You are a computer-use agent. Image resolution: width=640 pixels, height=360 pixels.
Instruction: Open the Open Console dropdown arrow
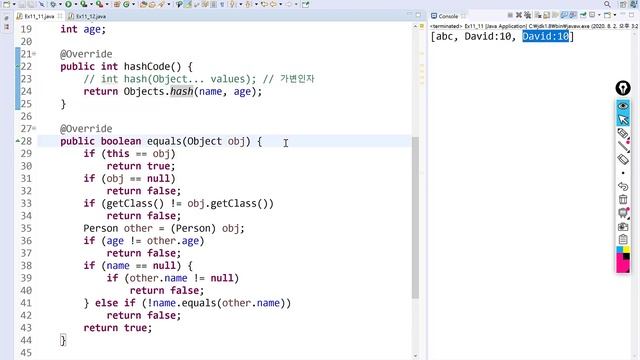pyautogui.click(x=615, y=15)
